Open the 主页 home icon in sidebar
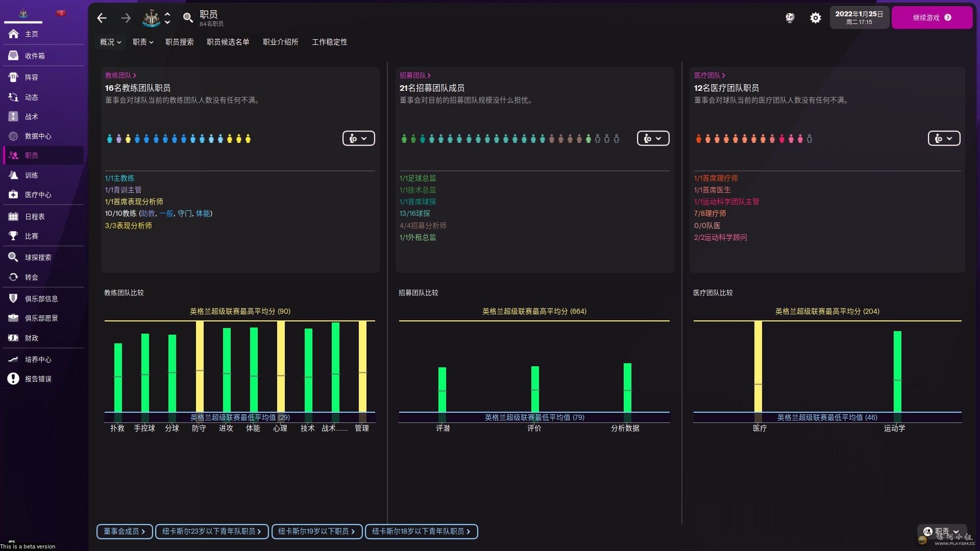Image resolution: width=980 pixels, height=551 pixels. click(13, 34)
